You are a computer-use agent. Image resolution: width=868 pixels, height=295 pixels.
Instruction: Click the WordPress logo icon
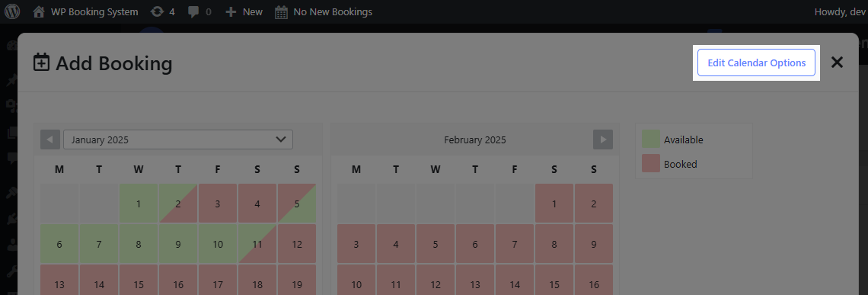(12, 11)
